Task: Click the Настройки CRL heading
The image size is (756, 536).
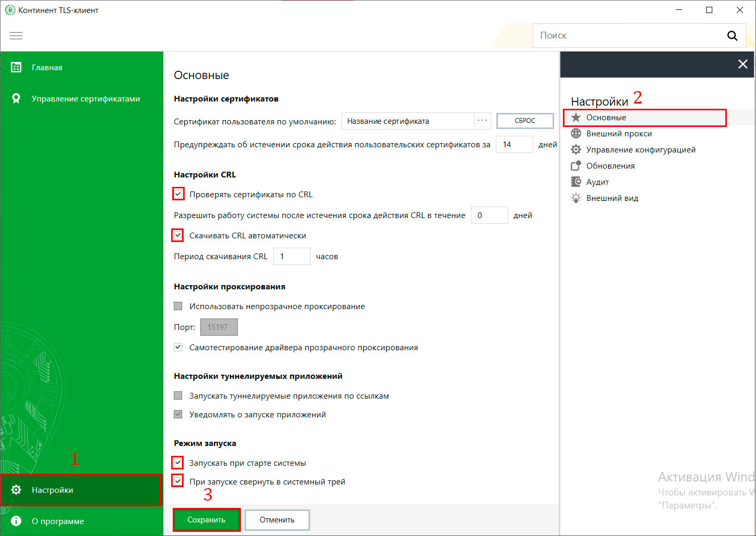Action: click(x=205, y=174)
